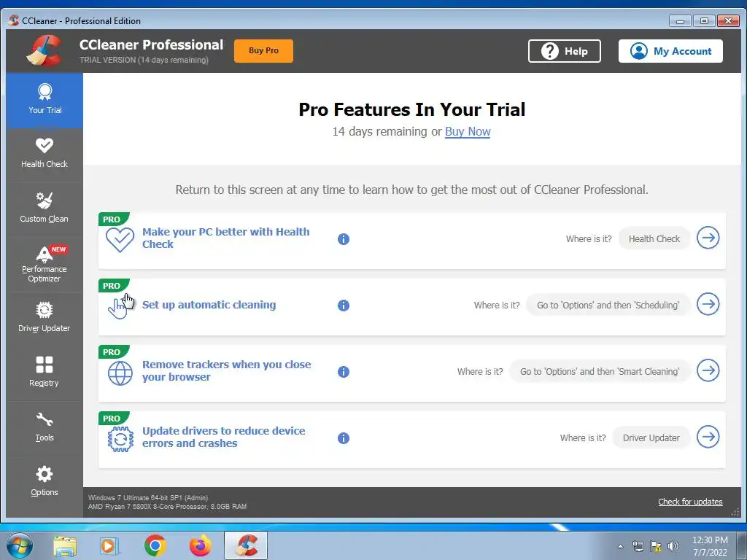Open Registry in the sidebar
Image resolution: width=747 pixels, height=560 pixels.
pyautogui.click(x=44, y=373)
